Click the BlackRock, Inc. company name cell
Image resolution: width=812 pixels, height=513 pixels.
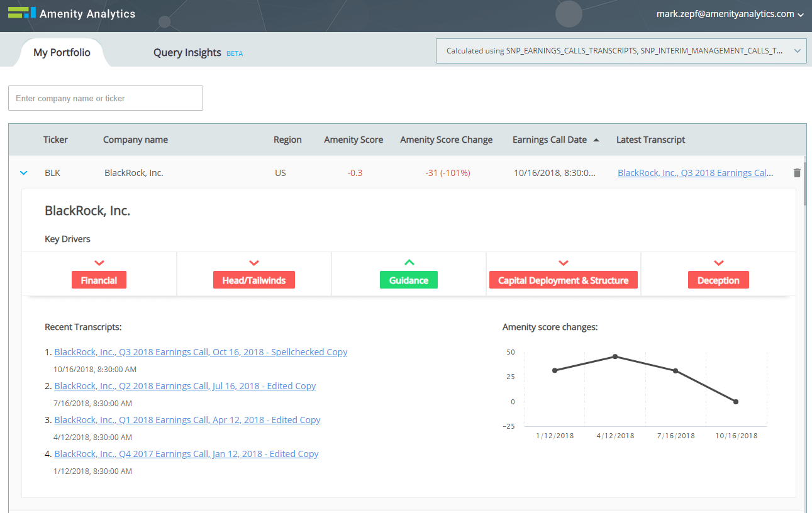coord(133,173)
